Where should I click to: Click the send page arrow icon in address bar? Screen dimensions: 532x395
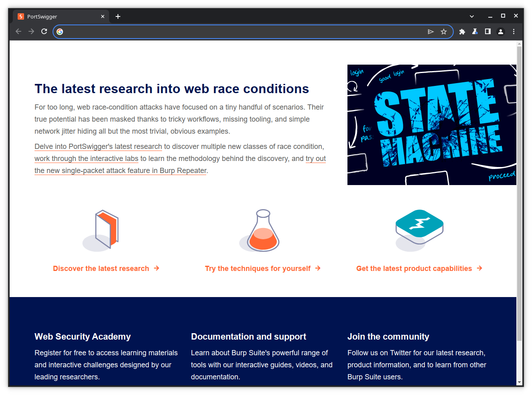coord(430,32)
